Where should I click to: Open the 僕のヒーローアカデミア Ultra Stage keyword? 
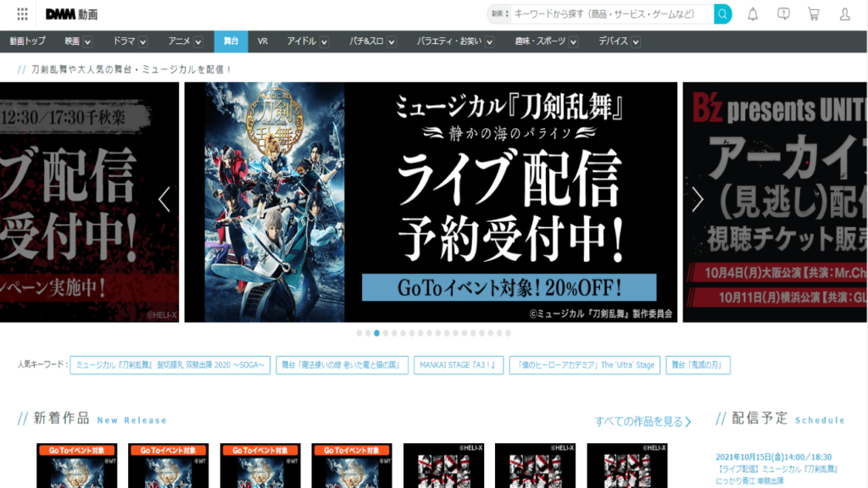coord(585,365)
